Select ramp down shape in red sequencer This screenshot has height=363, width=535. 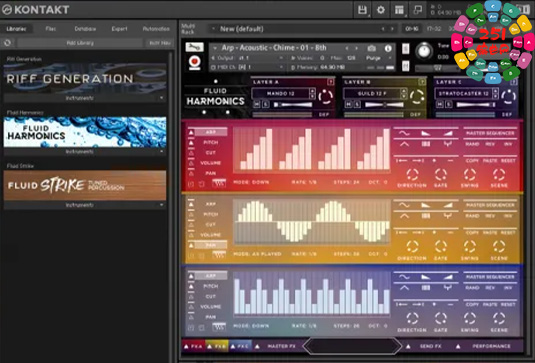tap(425, 133)
